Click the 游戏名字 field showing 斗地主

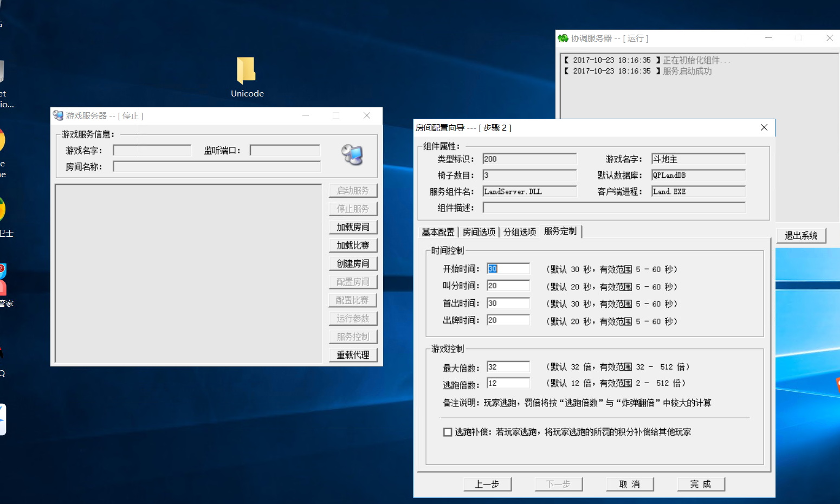point(699,159)
